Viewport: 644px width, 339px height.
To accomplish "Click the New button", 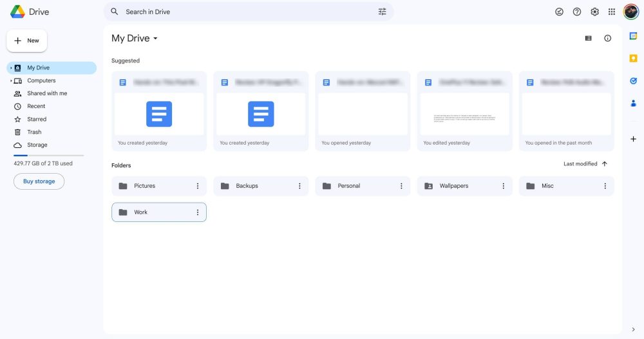I will pos(27,41).
